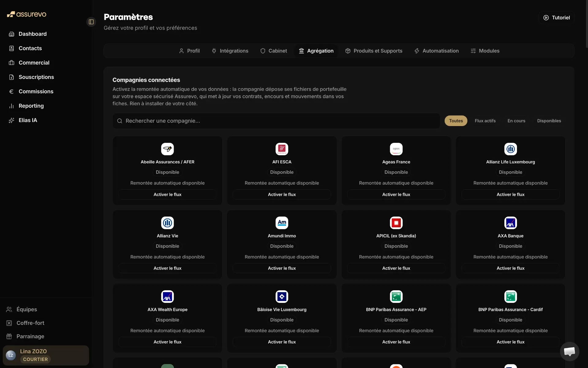Activate the flux for Amundi Immo
The height and width of the screenshot is (368, 588).
tap(282, 268)
